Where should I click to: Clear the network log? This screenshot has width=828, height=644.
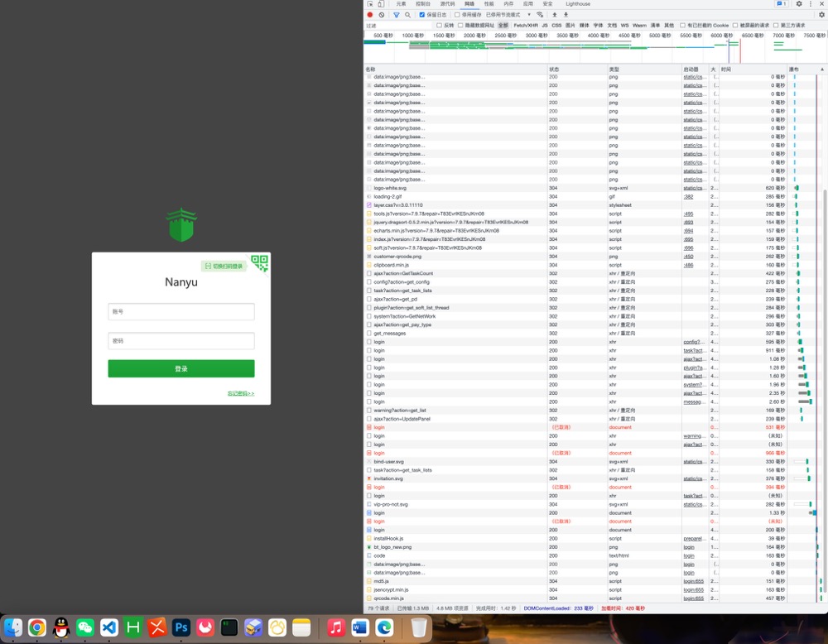pyautogui.click(x=381, y=15)
